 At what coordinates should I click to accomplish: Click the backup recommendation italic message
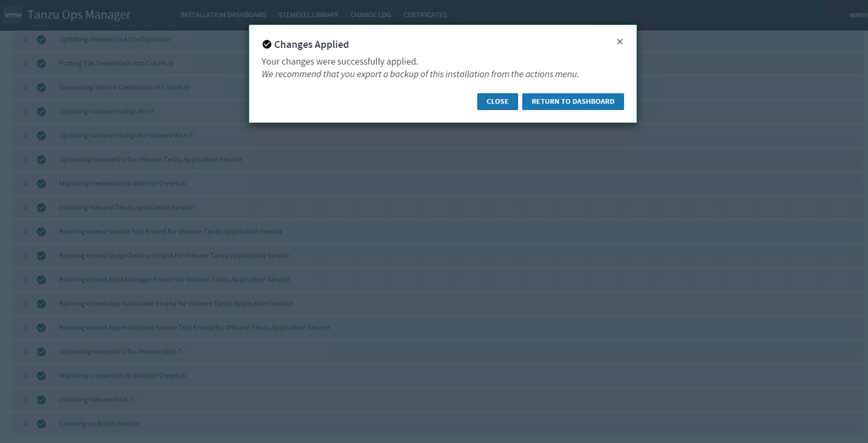[420, 74]
